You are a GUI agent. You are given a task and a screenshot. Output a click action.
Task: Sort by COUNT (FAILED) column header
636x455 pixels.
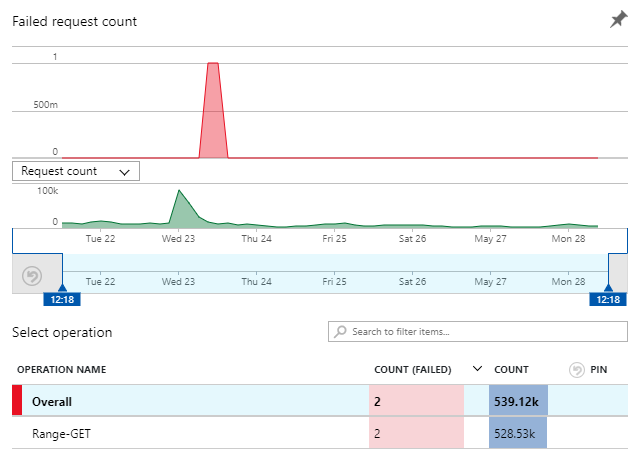pos(413,369)
